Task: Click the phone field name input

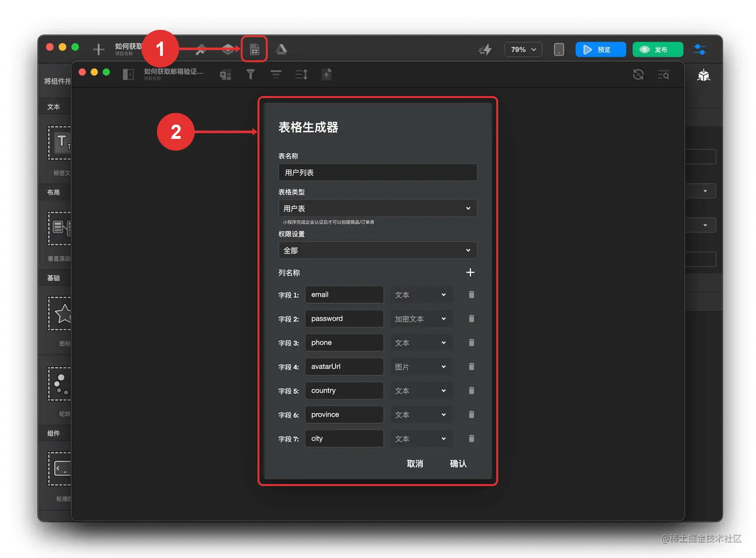Action: tap(344, 342)
